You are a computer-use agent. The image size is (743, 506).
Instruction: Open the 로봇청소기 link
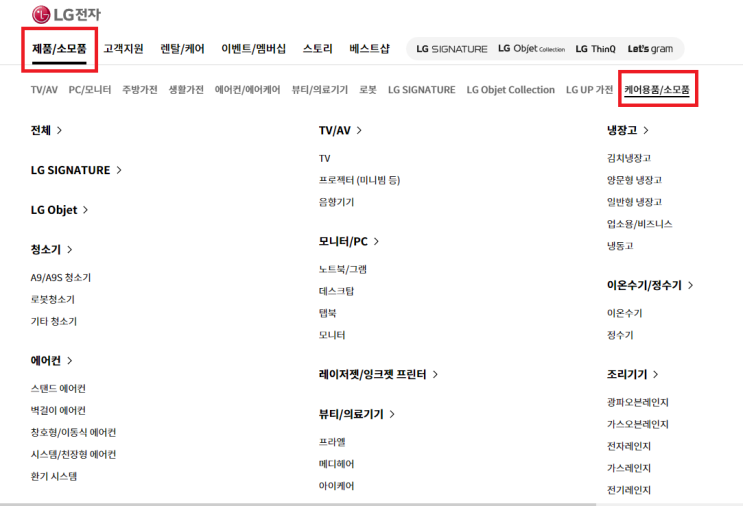click(53, 299)
